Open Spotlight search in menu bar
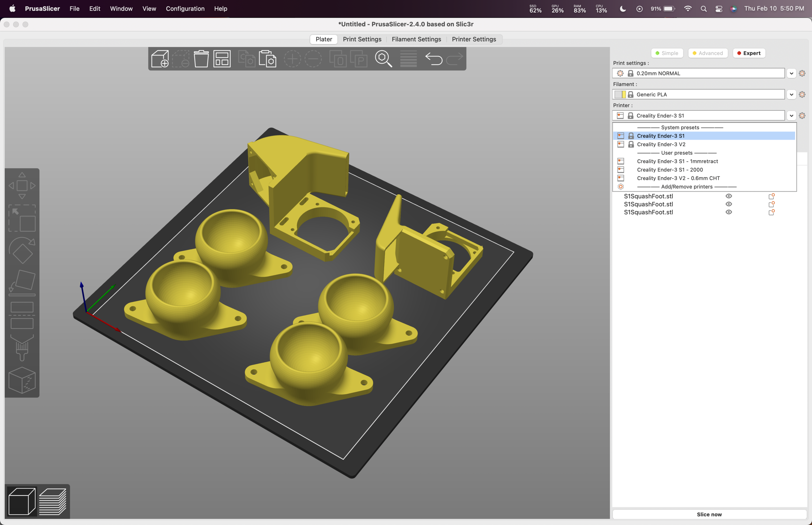The image size is (812, 525). [x=703, y=9]
